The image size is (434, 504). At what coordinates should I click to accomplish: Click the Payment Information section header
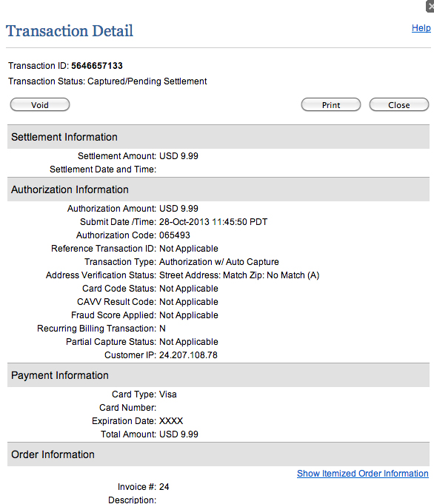(x=218, y=375)
